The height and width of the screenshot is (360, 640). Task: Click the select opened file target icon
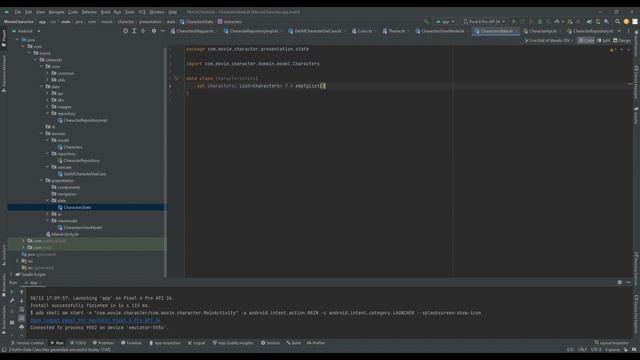click(x=125, y=31)
